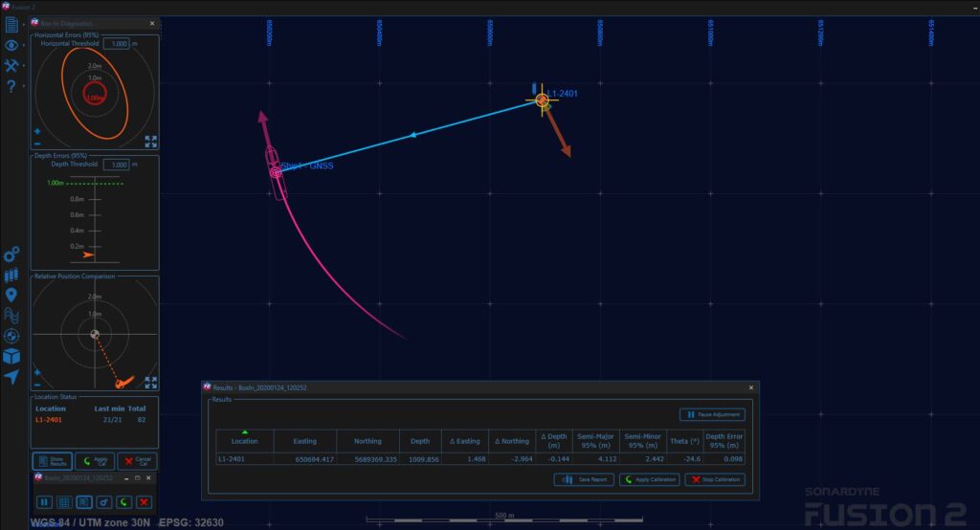
Task: Select the waves icon in the sidebar
Action: [11, 316]
